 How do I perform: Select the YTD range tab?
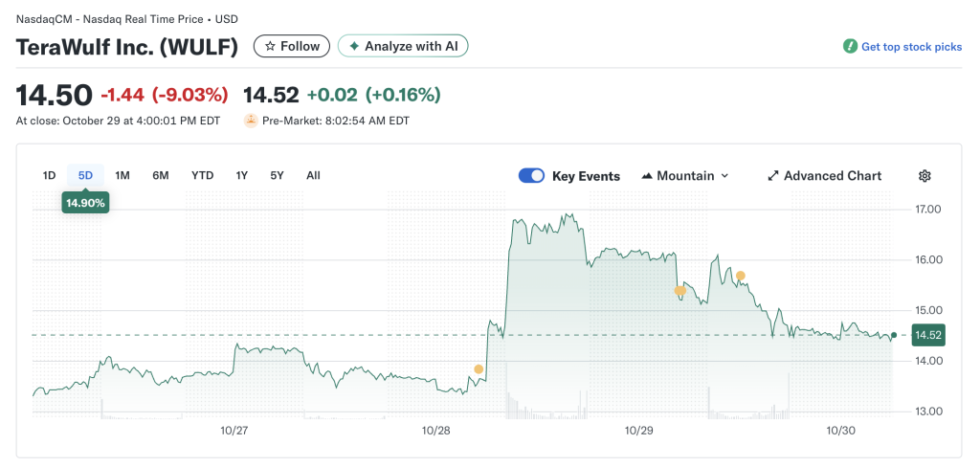coord(202,175)
